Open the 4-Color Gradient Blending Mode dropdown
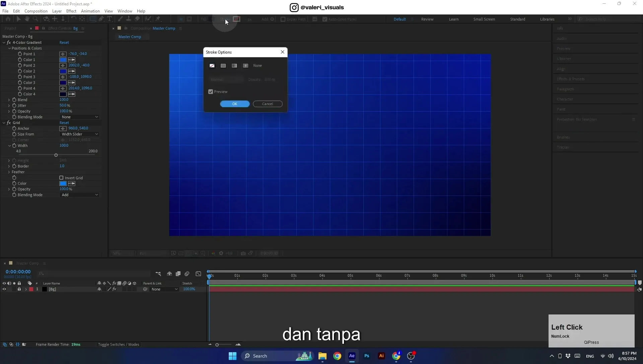This screenshot has width=643, height=364. point(80,117)
